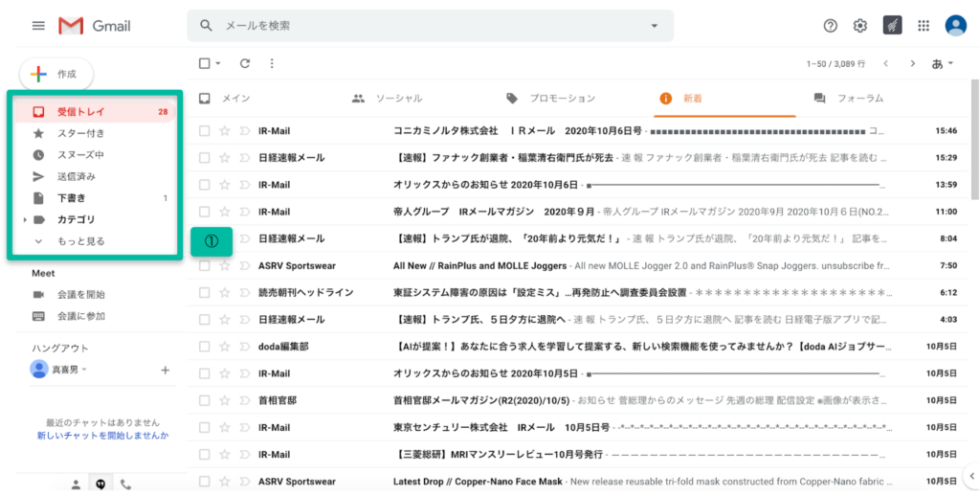The image size is (980, 496).
Task: Expand the search options dropdown arrow
Action: 655,26
